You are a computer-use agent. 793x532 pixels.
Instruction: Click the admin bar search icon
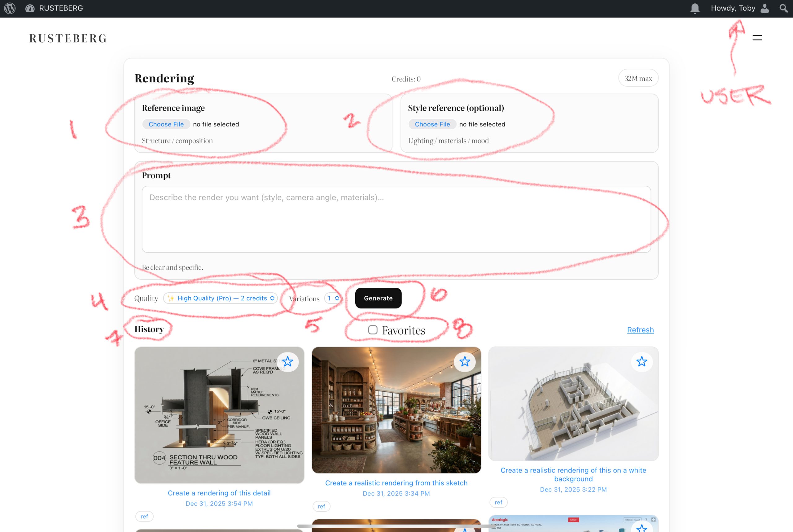click(x=783, y=8)
